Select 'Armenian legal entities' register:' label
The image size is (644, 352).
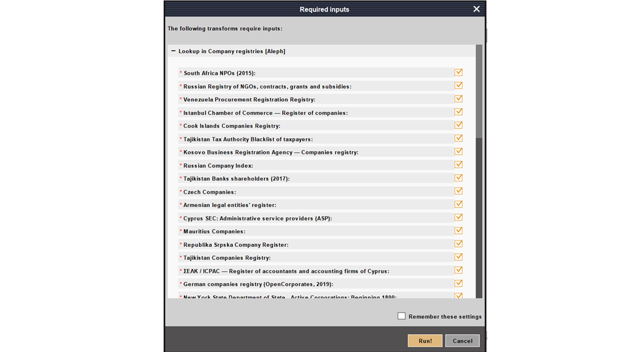point(230,205)
